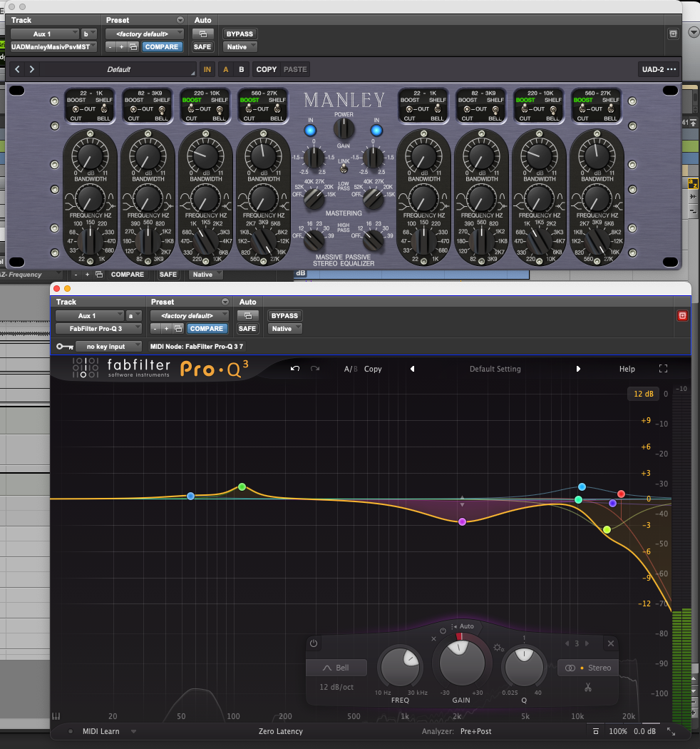
Task: Select the purple bell band node
Action: [462, 521]
